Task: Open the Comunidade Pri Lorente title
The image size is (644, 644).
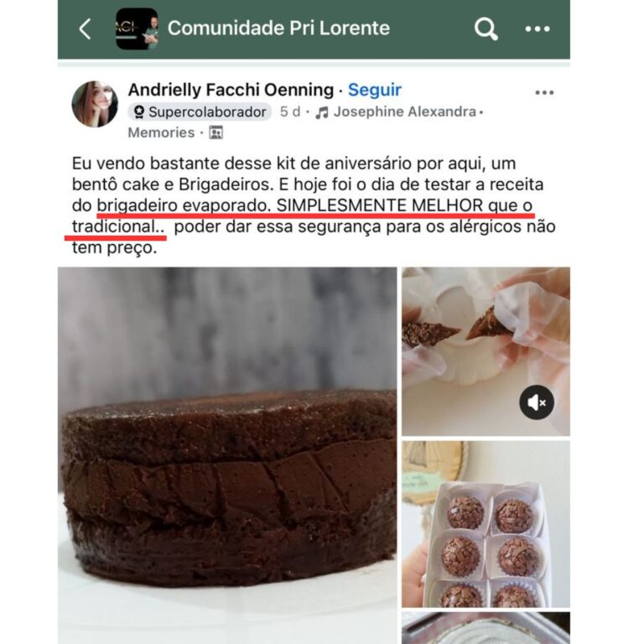Action: point(279,29)
